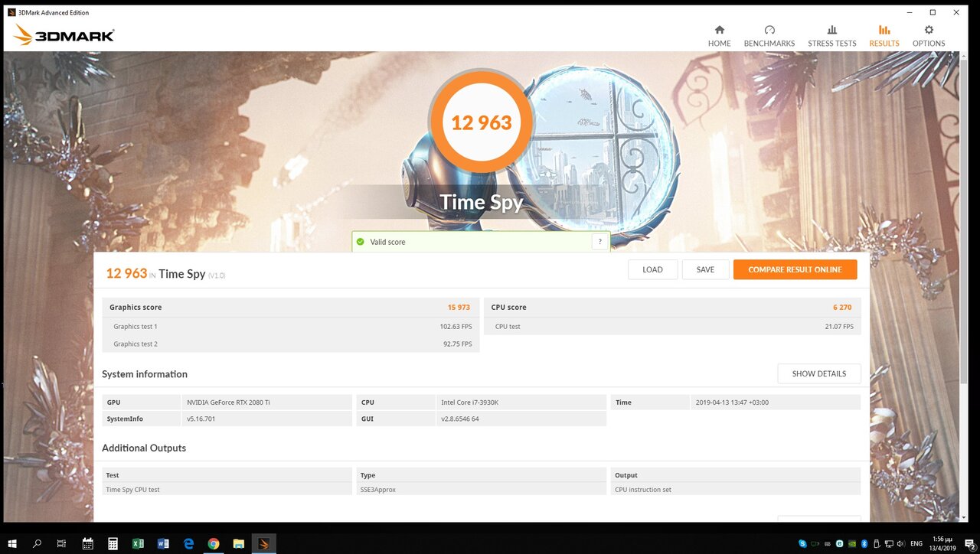Click the valid score help question mark
The image size is (980, 554).
[600, 242]
